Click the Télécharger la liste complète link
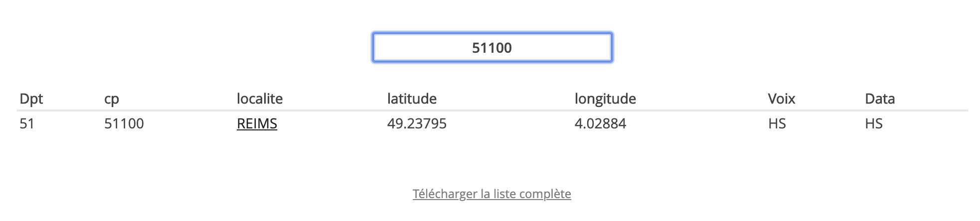The height and width of the screenshot is (221, 980). [491, 194]
